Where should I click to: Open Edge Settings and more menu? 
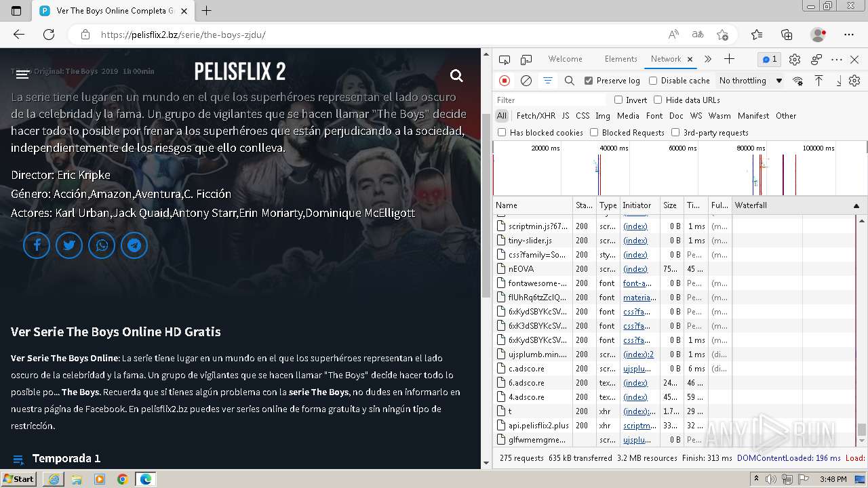coord(849,35)
